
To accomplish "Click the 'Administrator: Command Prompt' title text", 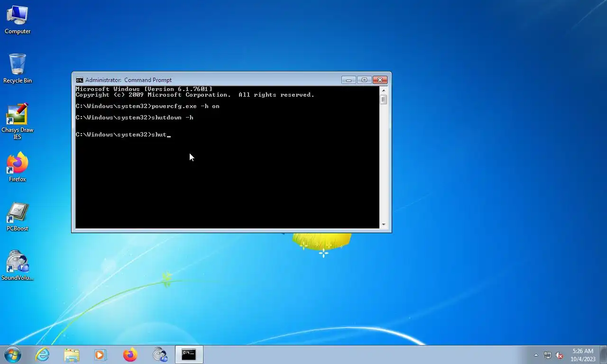I will click(x=129, y=80).
